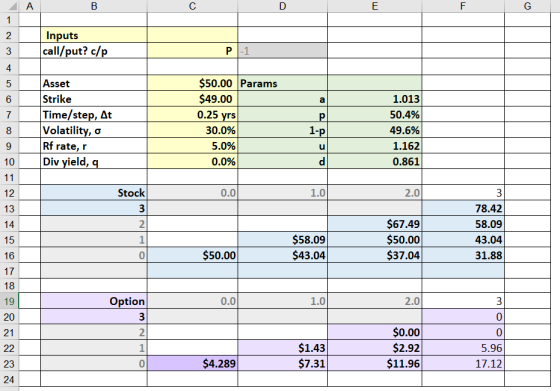This screenshot has height=391, width=560.
Task: Click step header 1.0 in Option row
Action: coord(282,301)
